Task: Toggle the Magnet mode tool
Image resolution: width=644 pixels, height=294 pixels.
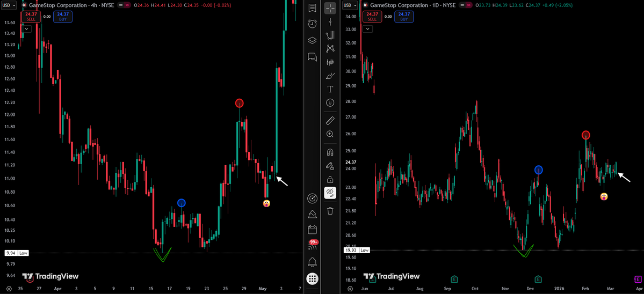Action: 330,152
